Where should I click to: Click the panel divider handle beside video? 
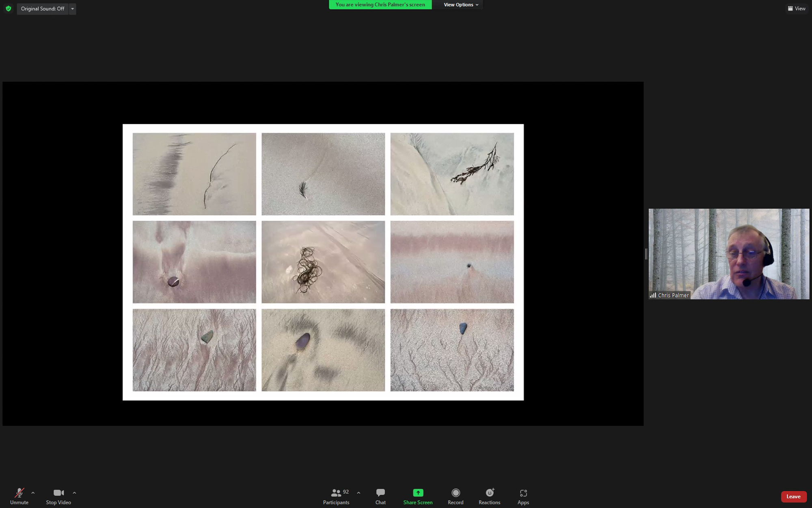(646, 254)
